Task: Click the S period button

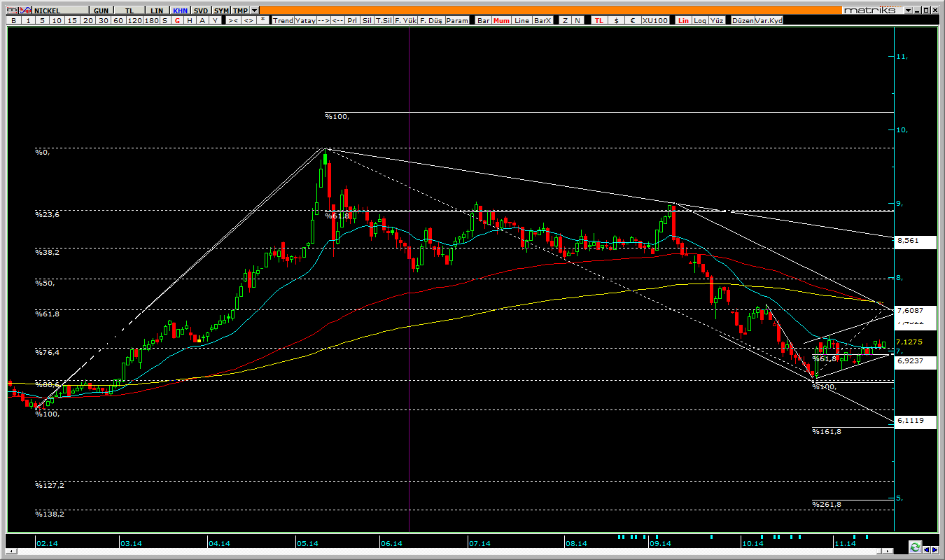Action: [x=164, y=20]
